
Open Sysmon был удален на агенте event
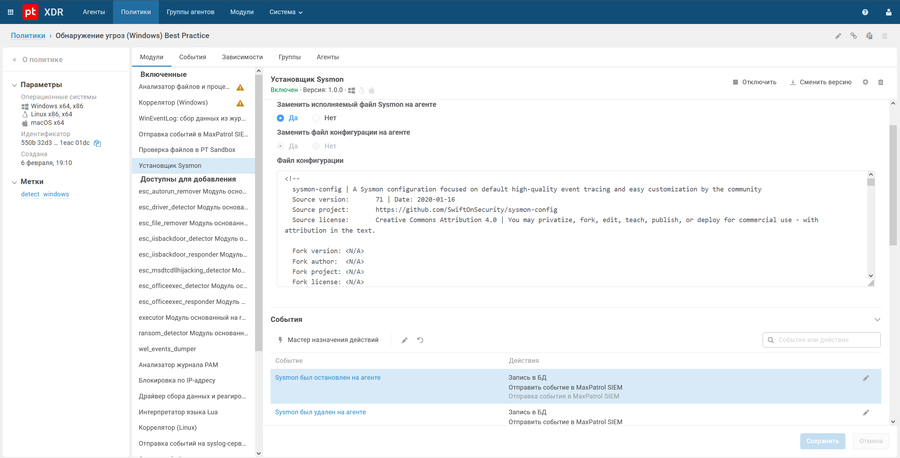(x=320, y=412)
